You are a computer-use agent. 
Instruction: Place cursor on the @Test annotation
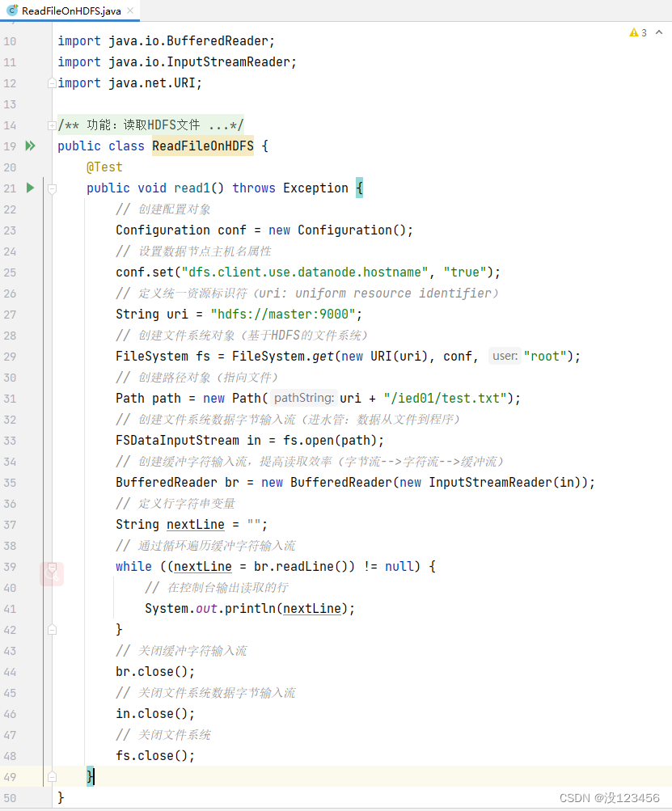[103, 167]
